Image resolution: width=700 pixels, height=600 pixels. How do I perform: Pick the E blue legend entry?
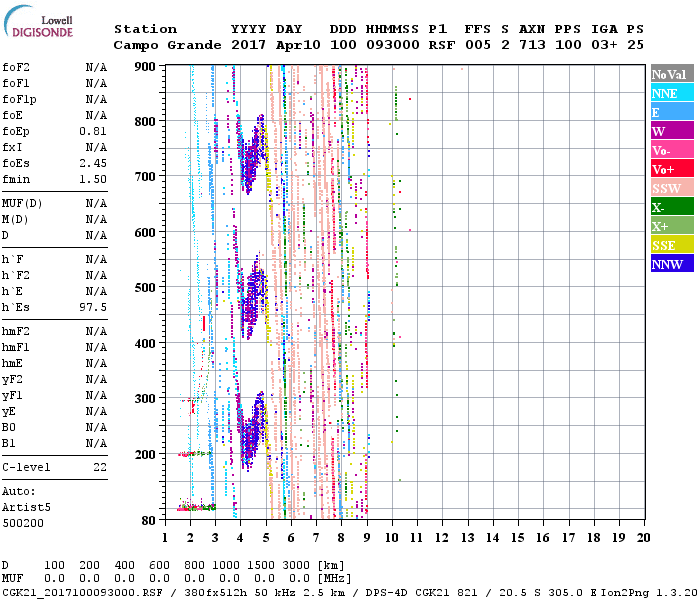click(x=671, y=112)
